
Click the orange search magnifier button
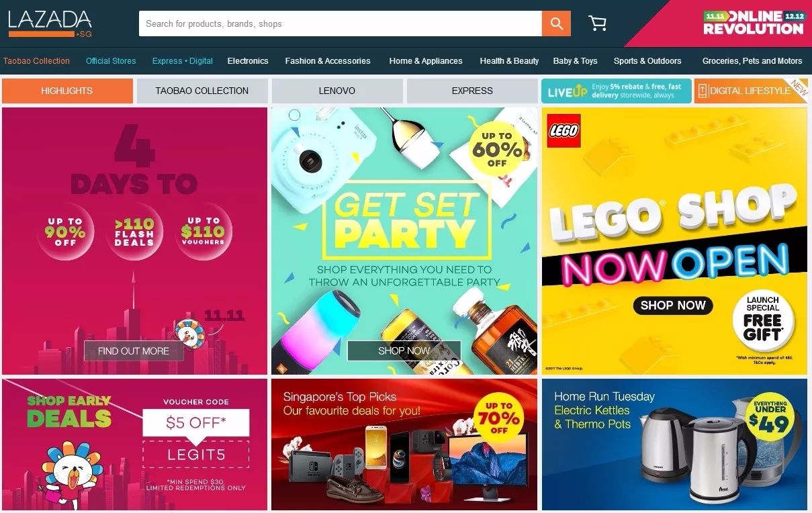(556, 24)
